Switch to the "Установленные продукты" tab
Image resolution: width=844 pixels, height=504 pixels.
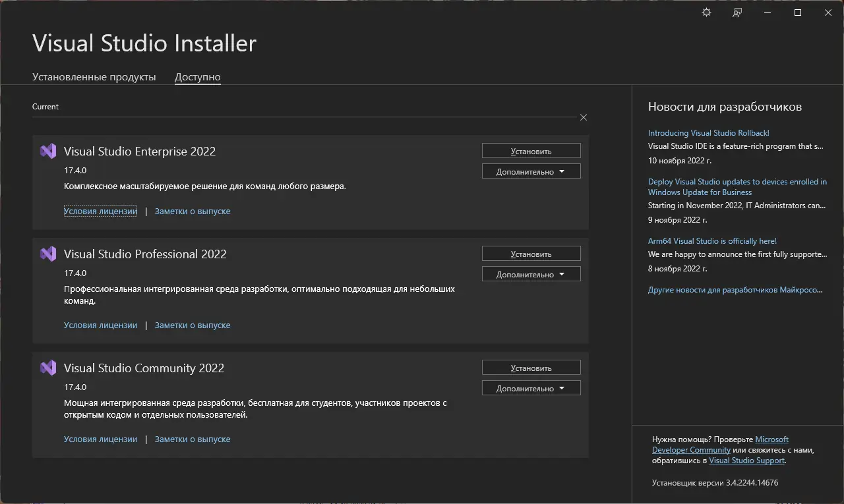coord(94,77)
